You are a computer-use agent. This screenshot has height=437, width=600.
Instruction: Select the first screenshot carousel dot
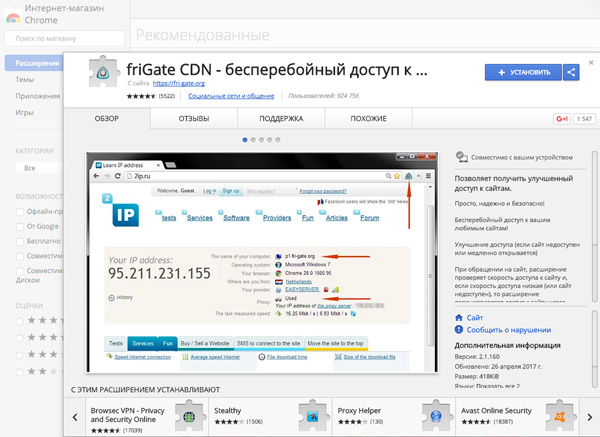tap(245, 140)
